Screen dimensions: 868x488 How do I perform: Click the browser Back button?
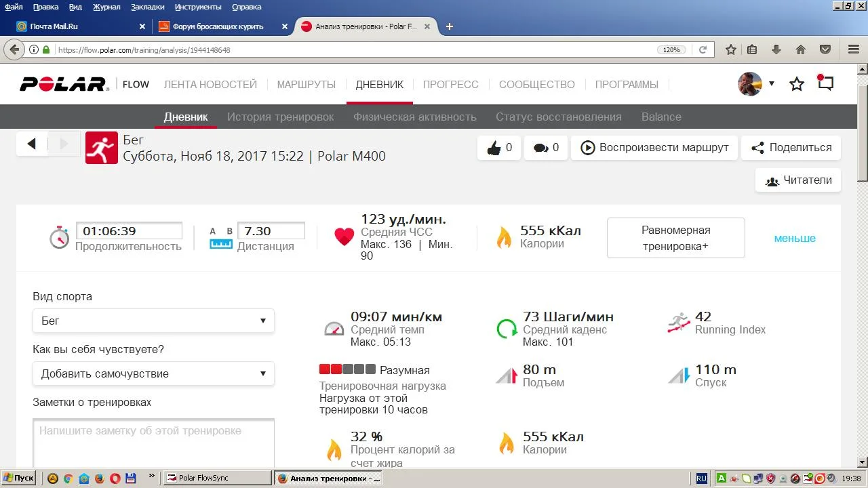[13, 49]
